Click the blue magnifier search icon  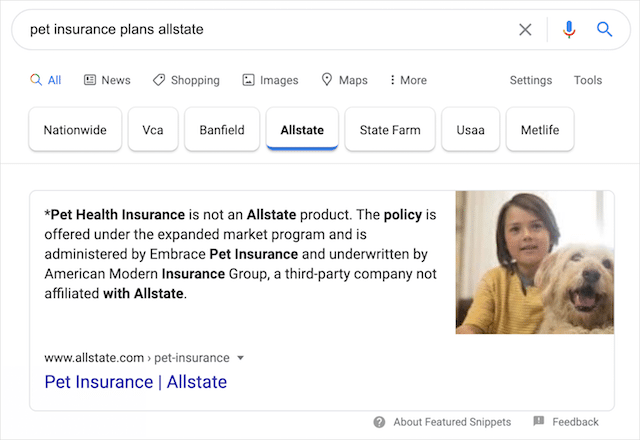[x=604, y=30]
